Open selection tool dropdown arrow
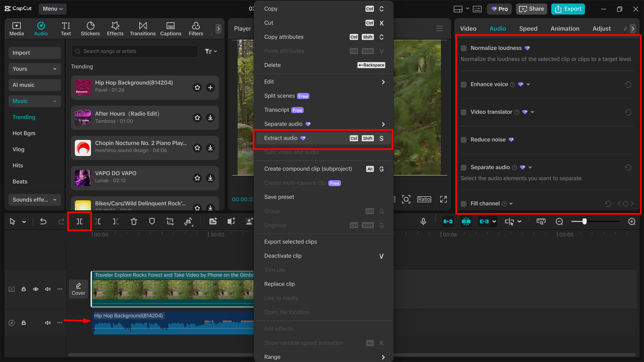 [x=24, y=222]
